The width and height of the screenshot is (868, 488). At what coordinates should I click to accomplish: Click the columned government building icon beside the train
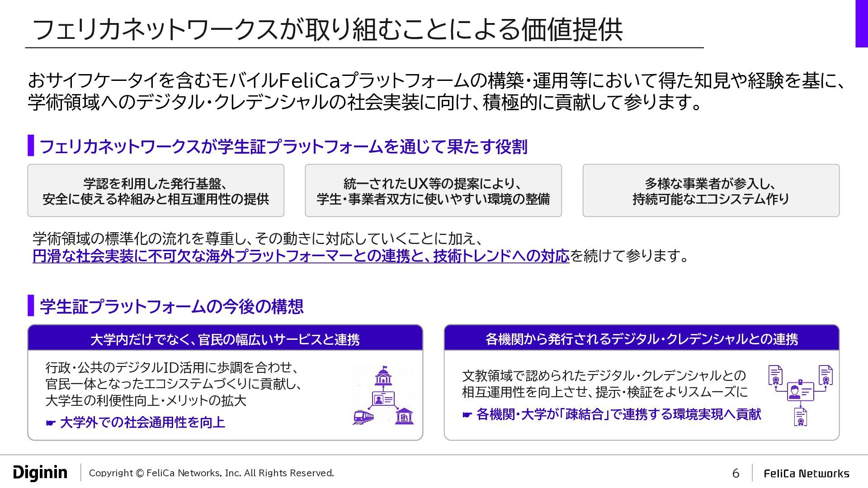click(404, 416)
